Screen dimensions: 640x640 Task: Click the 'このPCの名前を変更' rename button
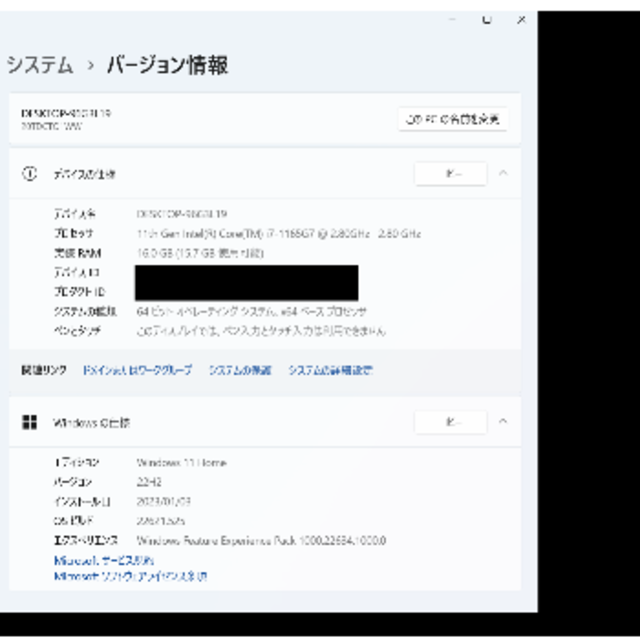tap(453, 119)
